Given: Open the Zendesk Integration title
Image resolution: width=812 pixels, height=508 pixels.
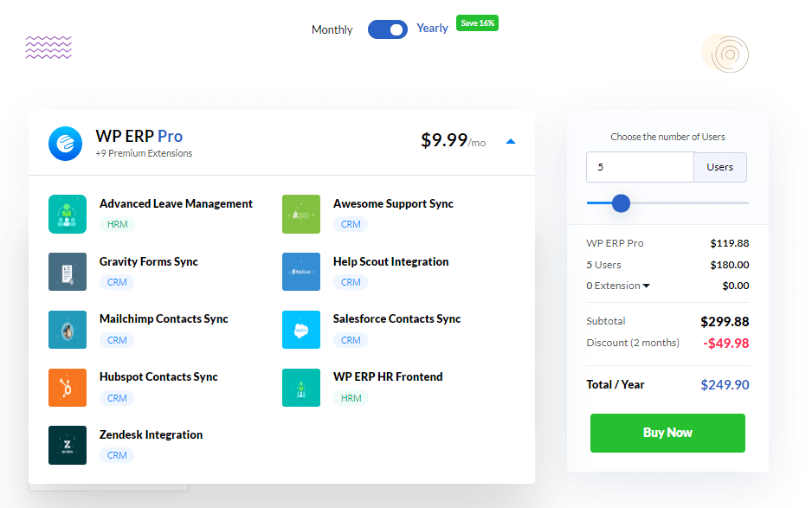Looking at the screenshot, I should [x=151, y=435].
